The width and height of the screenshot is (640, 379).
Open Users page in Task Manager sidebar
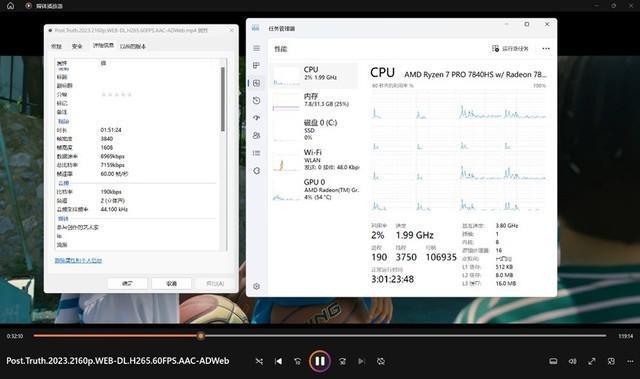(x=256, y=135)
